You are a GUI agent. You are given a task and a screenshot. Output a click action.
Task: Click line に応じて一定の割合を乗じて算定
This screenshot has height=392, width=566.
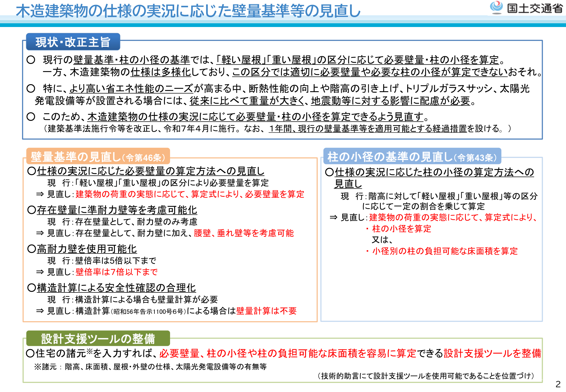pyautogui.click(x=423, y=206)
